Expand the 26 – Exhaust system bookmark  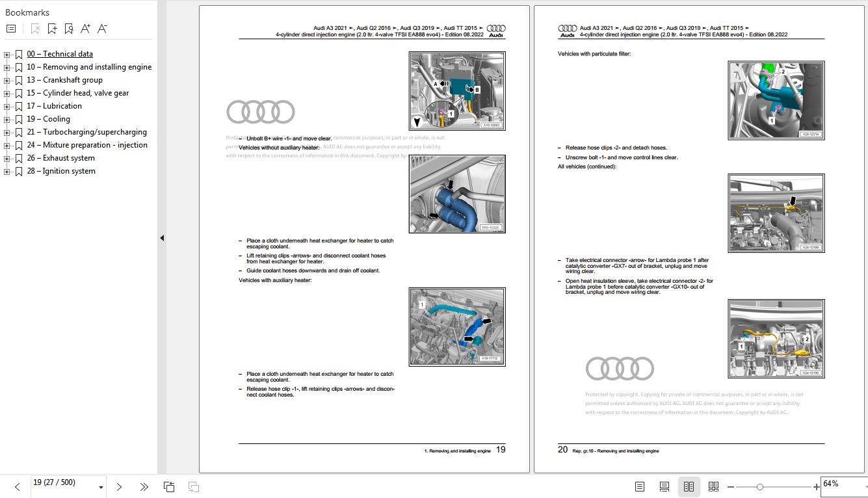tap(7, 159)
